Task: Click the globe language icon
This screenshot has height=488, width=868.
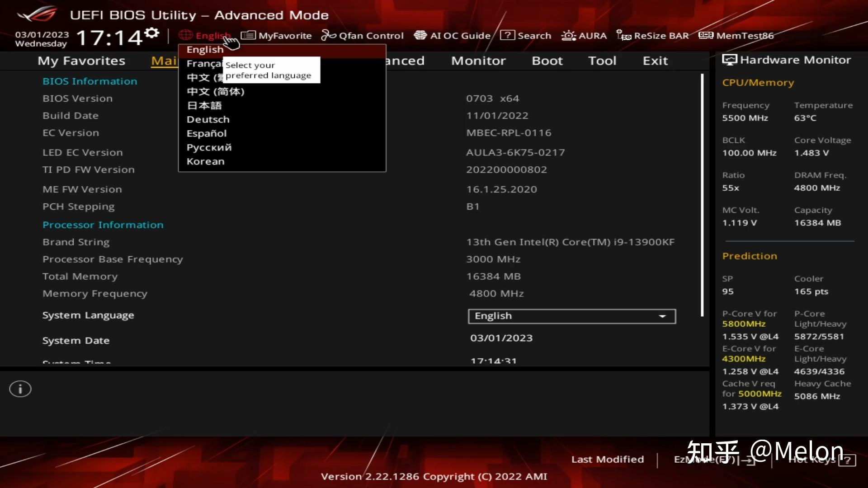Action: [185, 35]
